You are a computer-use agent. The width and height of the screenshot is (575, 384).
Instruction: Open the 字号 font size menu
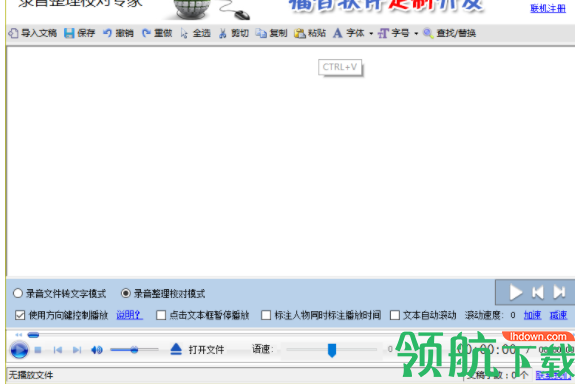pyautogui.click(x=398, y=33)
